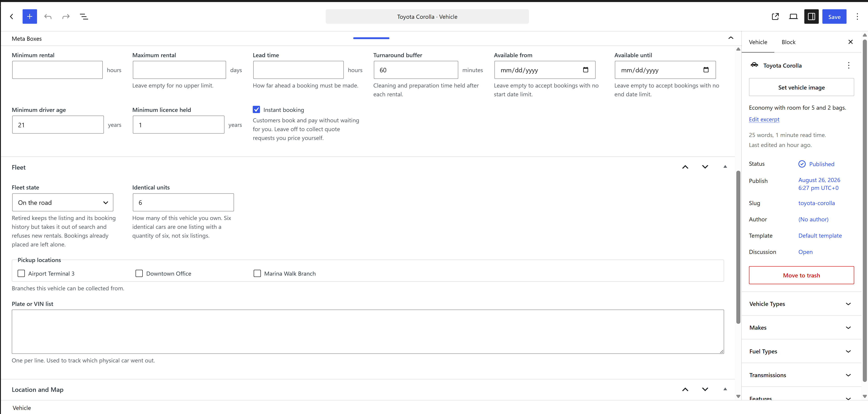Collapse the Location and Map section triangle
The height and width of the screenshot is (414, 868).
725,389
